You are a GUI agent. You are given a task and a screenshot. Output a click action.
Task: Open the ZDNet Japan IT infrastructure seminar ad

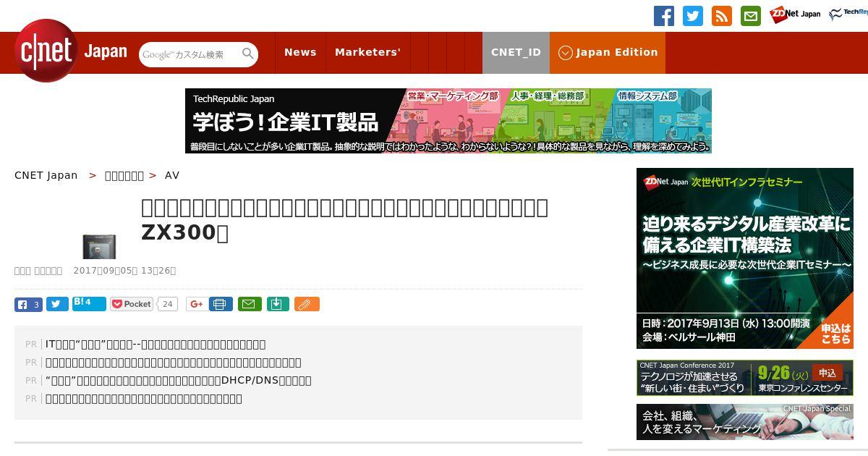point(745,258)
